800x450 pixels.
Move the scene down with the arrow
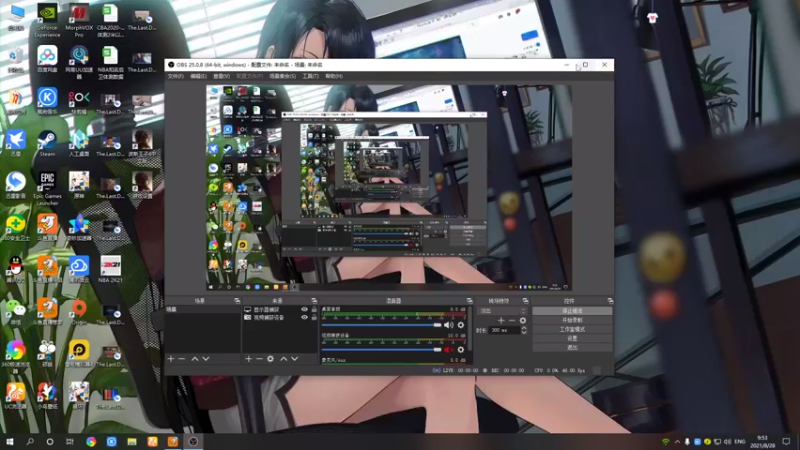pos(206,359)
